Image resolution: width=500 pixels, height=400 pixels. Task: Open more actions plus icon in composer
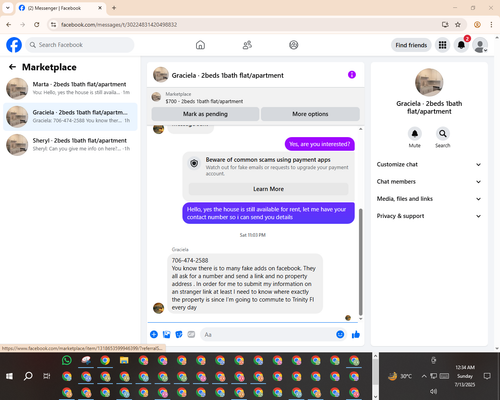154,334
